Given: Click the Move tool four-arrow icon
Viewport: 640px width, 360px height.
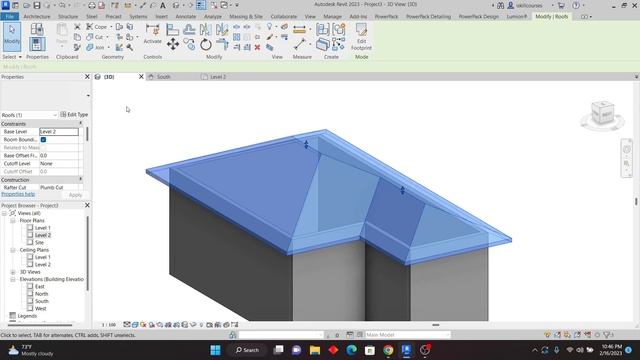Looking at the screenshot, I should 173,44.
